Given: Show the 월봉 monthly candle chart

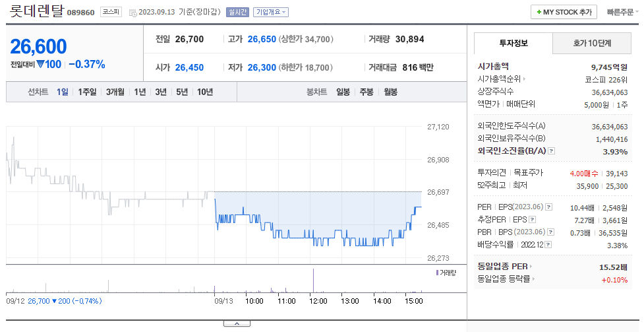Looking at the screenshot, I should coord(391,92).
